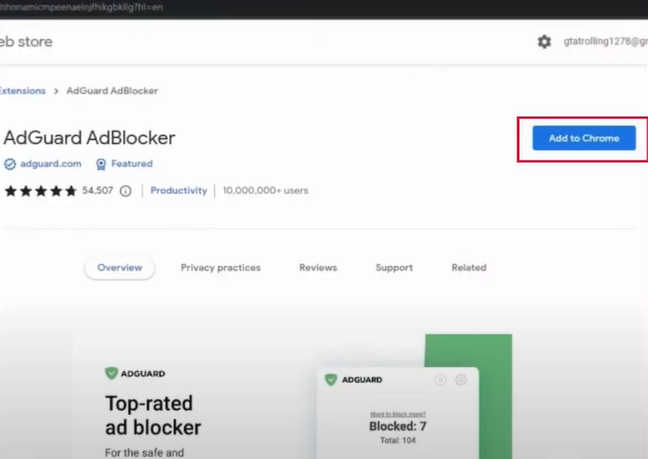Click the signed-in account email
The image size is (648, 459).
click(x=605, y=41)
